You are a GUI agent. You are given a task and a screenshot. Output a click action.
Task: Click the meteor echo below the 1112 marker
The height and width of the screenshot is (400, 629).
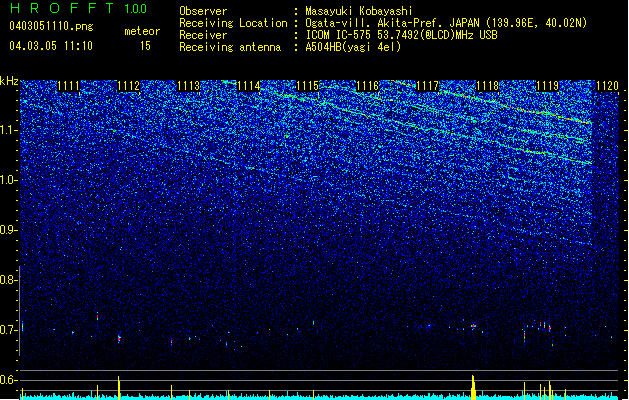click(x=119, y=338)
